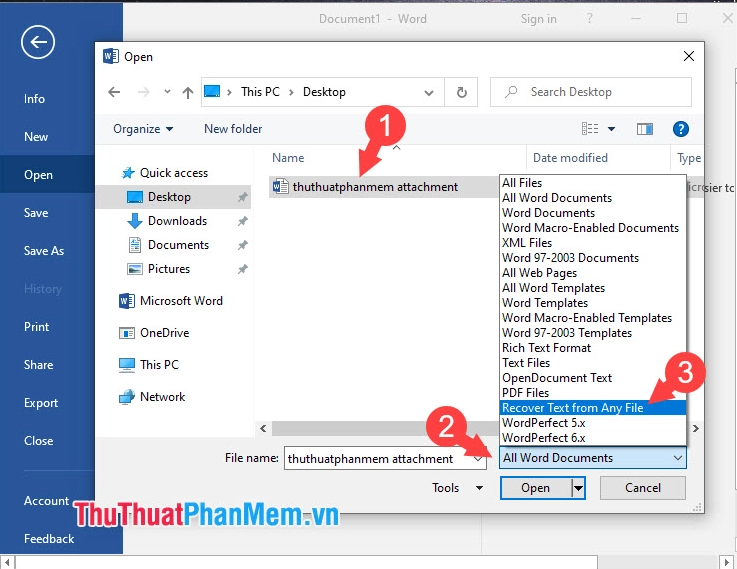Open the recent locations chevron
The height and width of the screenshot is (569, 737).
click(167, 92)
